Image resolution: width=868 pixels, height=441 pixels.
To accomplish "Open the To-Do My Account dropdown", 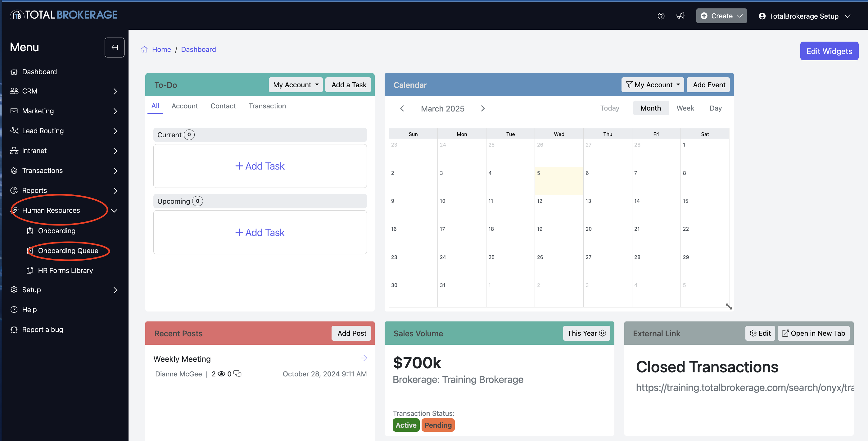I will pos(296,85).
